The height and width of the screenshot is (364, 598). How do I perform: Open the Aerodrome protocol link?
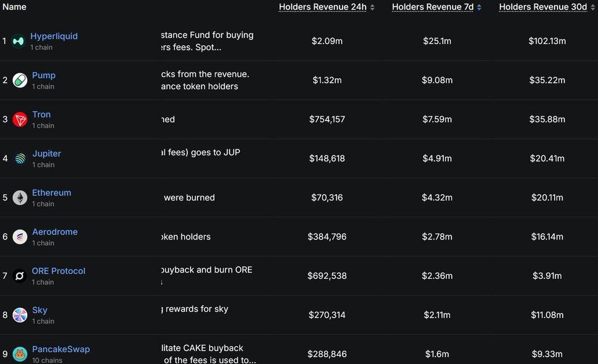[54, 232]
